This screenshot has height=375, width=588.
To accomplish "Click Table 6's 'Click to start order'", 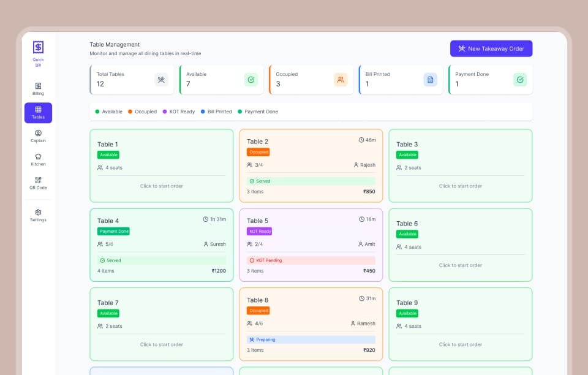I will 460,265.
